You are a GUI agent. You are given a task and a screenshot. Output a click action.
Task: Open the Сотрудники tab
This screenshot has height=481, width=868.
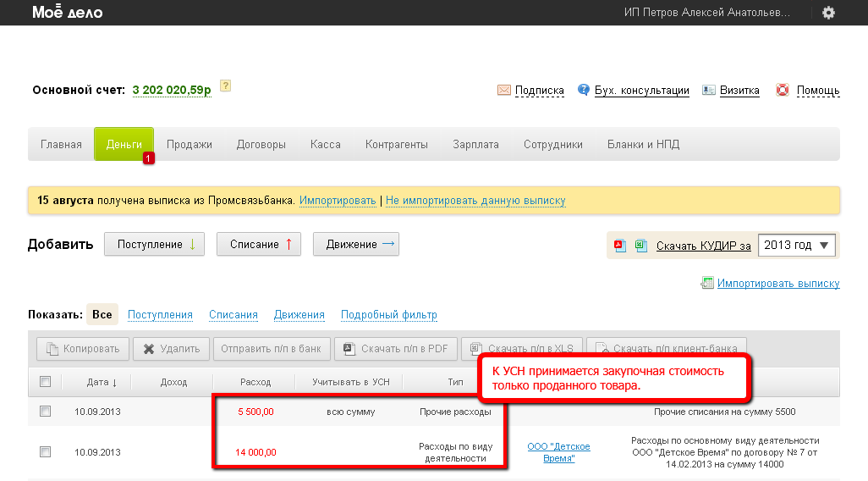point(553,144)
